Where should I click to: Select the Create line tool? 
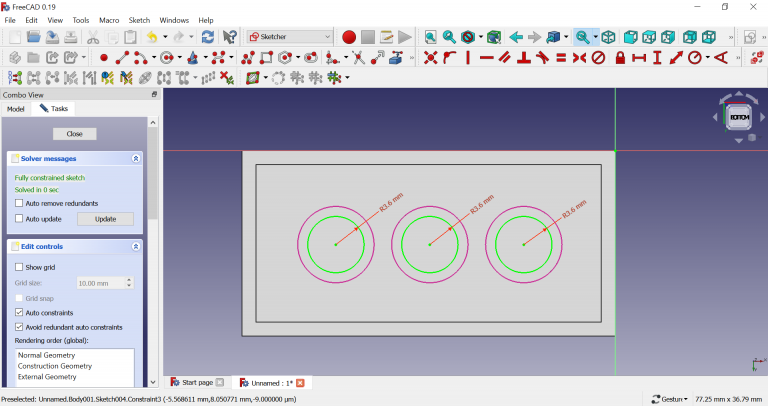tap(122, 58)
